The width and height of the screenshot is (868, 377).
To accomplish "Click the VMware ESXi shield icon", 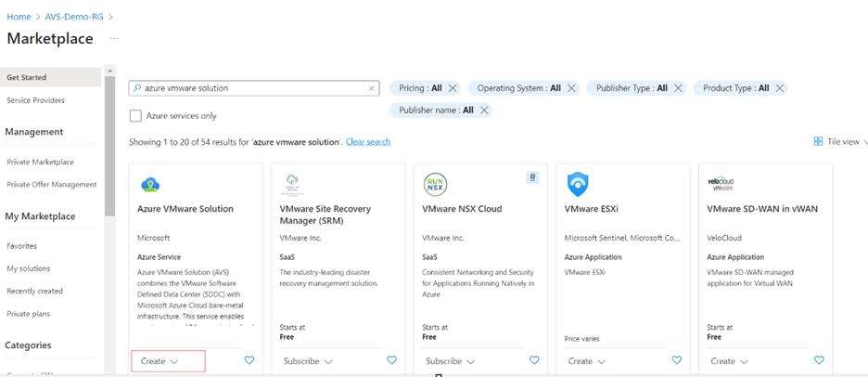I will point(578,185).
